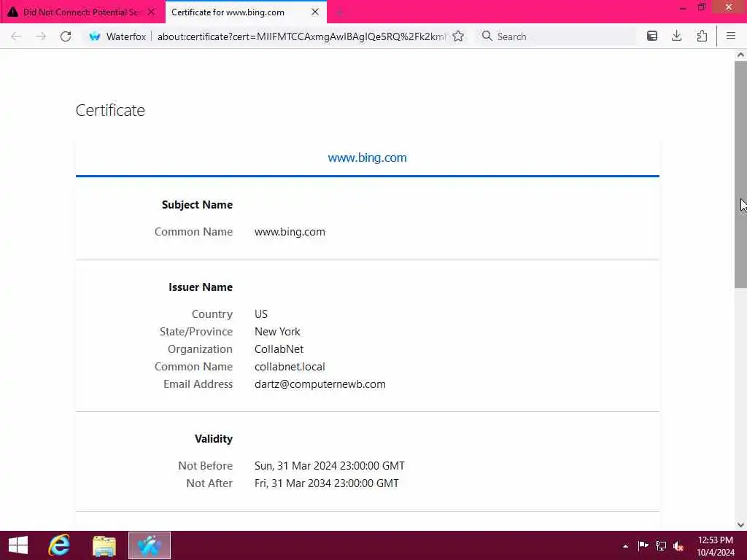Show hidden tray icons arrow
The height and width of the screenshot is (560, 747).
click(x=625, y=545)
